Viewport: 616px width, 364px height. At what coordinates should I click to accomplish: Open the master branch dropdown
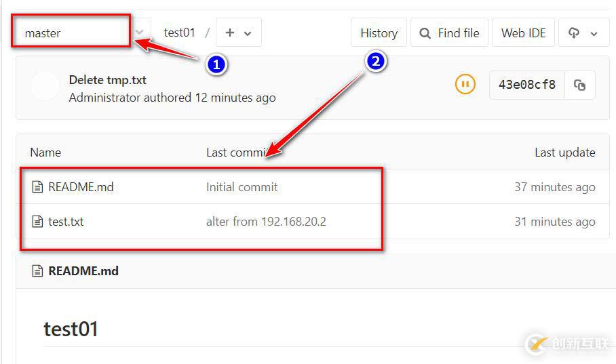coord(81,33)
